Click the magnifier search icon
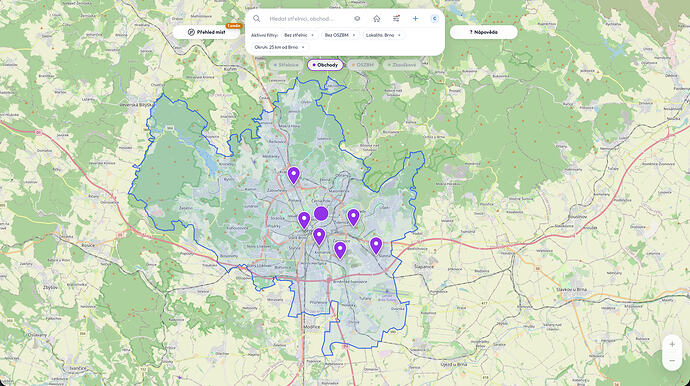This screenshot has width=690, height=386. pyautogui.click(x=257, y=18)
